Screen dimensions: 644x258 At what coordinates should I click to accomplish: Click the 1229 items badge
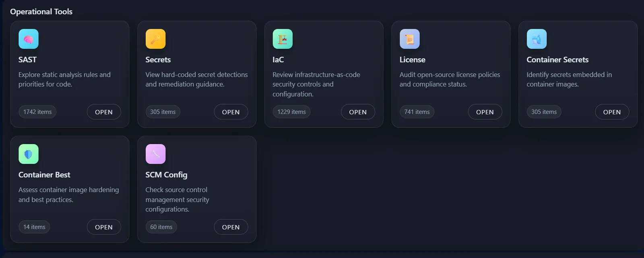[291, 112]
